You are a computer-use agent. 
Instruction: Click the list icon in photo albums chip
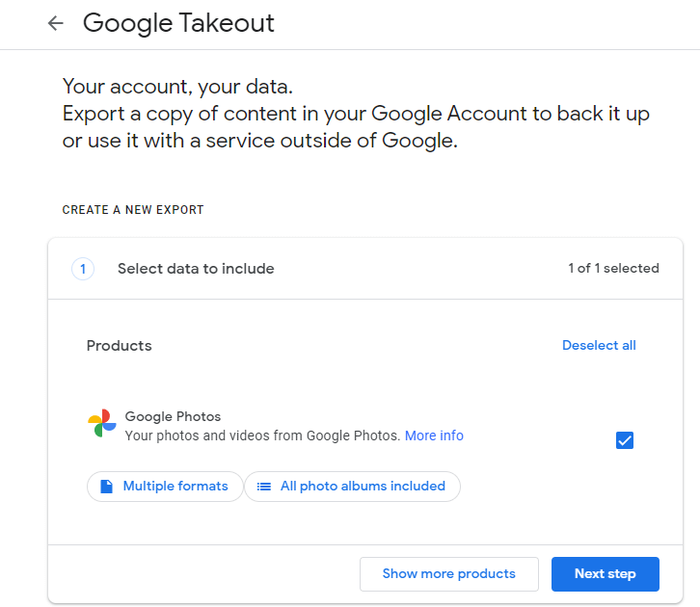pos(263,487)
